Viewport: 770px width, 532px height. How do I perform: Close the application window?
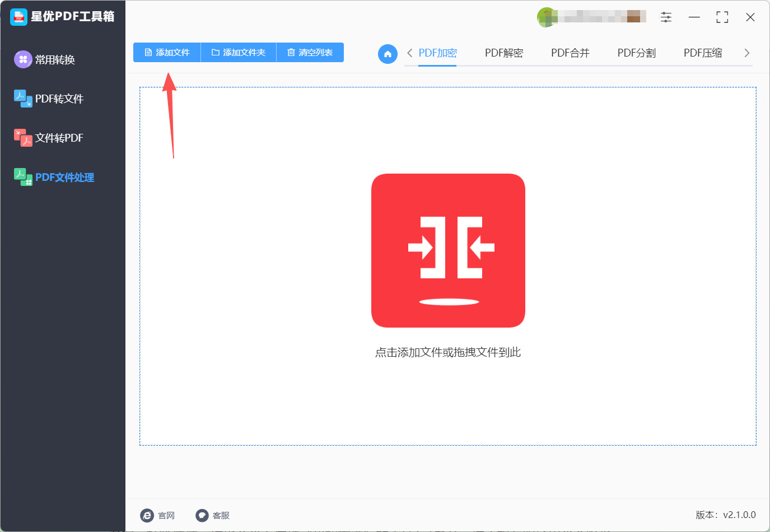pos(750,17)
